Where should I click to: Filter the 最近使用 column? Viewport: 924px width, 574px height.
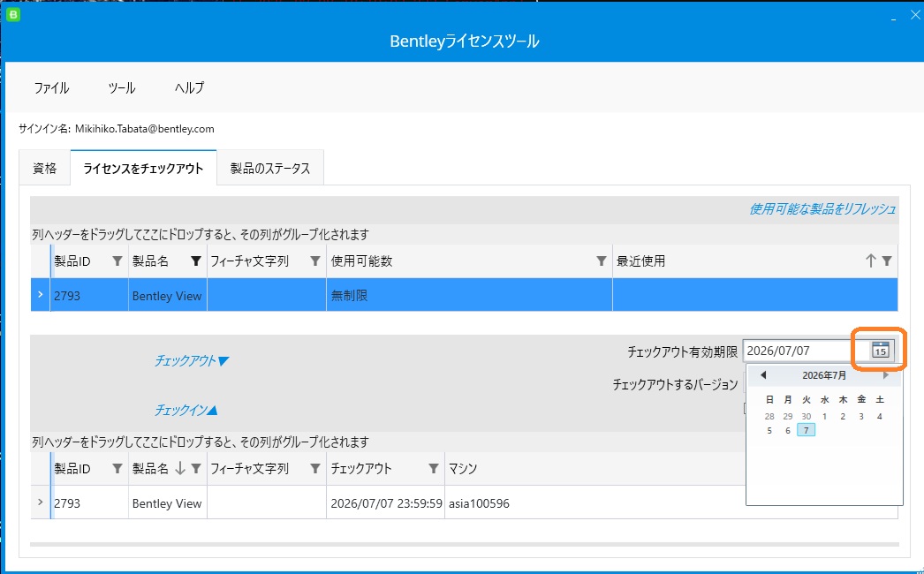(x=887, y=261)
